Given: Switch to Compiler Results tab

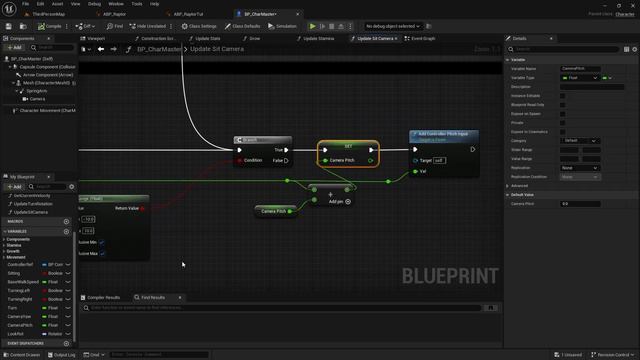Looking at the screenshot, I should point(100,298).
